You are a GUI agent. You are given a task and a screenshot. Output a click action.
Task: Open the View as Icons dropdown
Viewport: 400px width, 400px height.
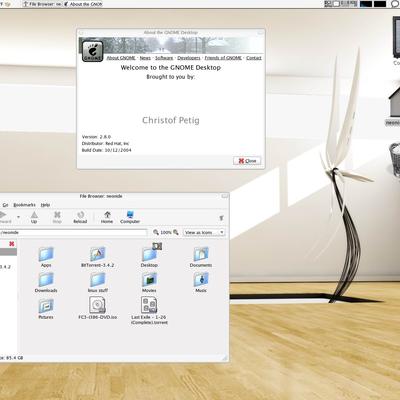[x=204, y=232]
